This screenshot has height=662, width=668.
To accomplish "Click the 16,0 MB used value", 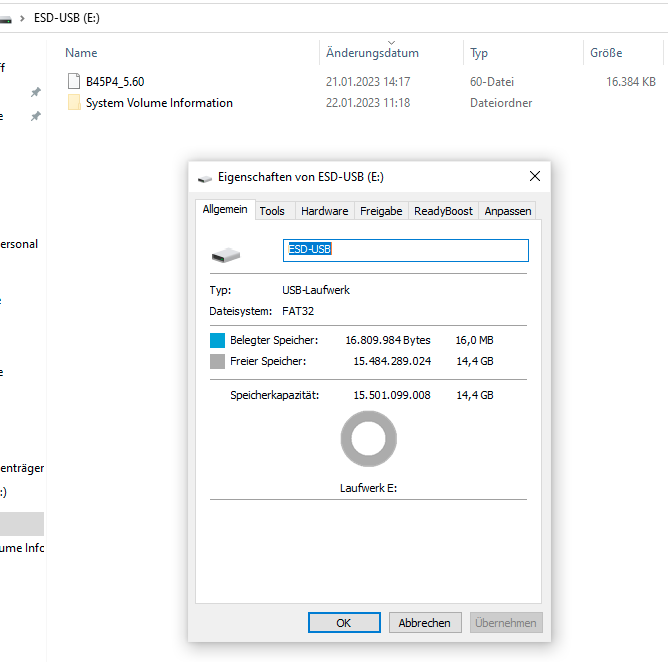I will point(474,340).
